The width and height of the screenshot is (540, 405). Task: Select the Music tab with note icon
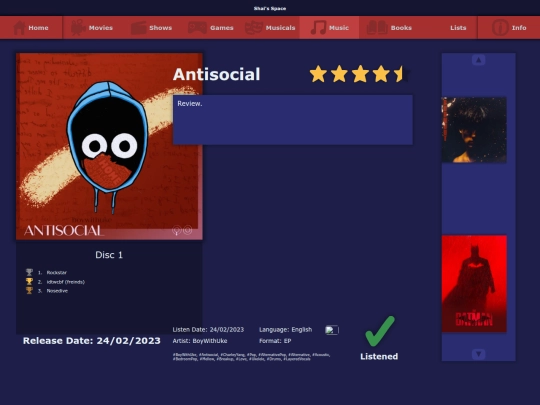(x=318, y=28)
